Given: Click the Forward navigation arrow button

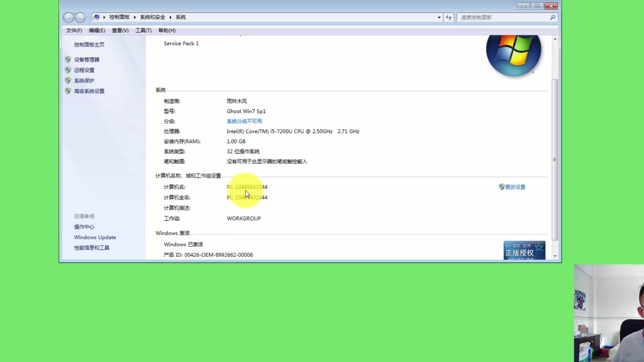Looking at the screenshot, I should click(80, 17).
